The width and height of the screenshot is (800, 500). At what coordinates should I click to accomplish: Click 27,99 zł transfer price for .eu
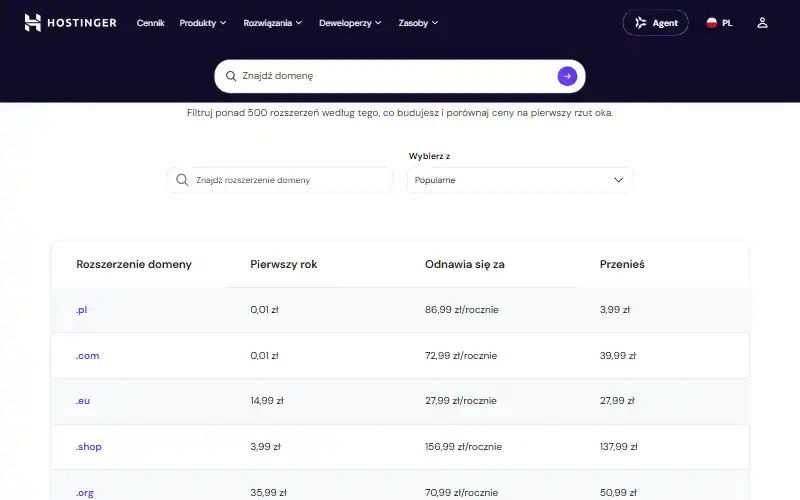coord(617,401)
